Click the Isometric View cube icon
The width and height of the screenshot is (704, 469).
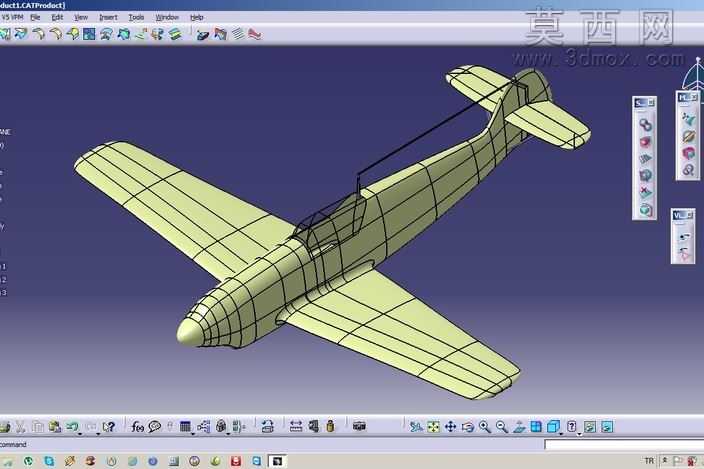click(x=554, y=426)
